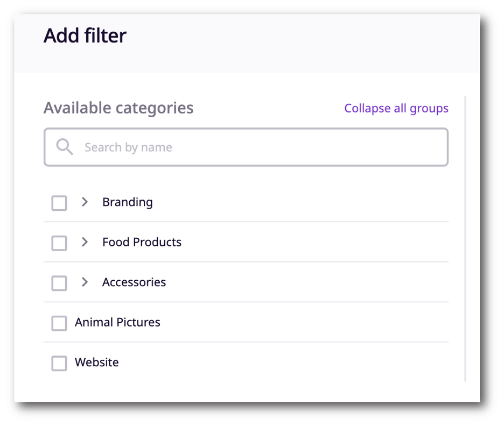Enable the Website checkbox

(59, 363)
